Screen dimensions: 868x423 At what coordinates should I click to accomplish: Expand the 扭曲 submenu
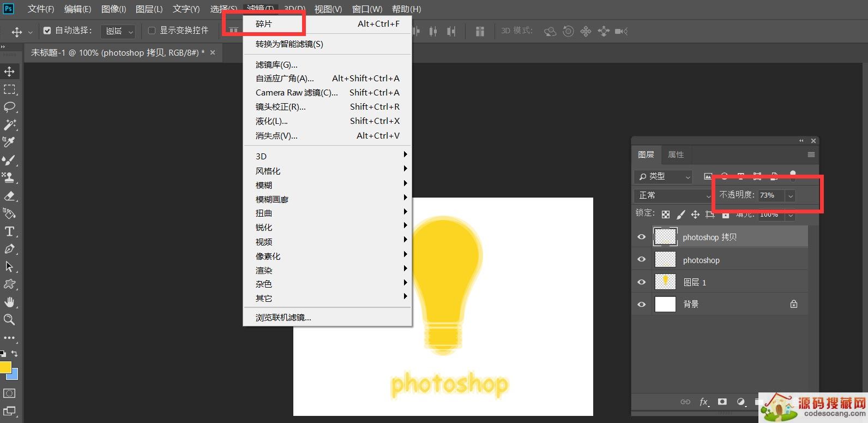327,213
